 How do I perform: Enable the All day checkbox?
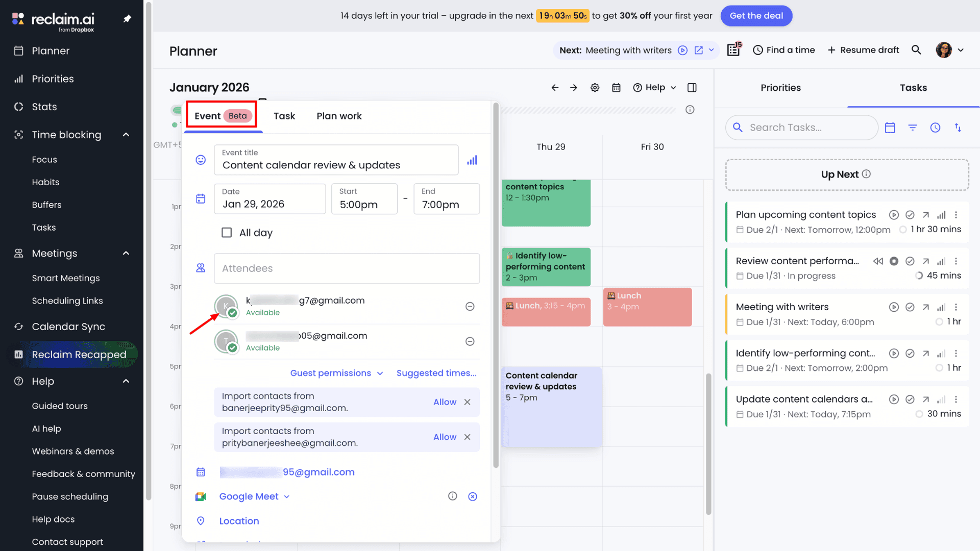[x=227, y=233]
